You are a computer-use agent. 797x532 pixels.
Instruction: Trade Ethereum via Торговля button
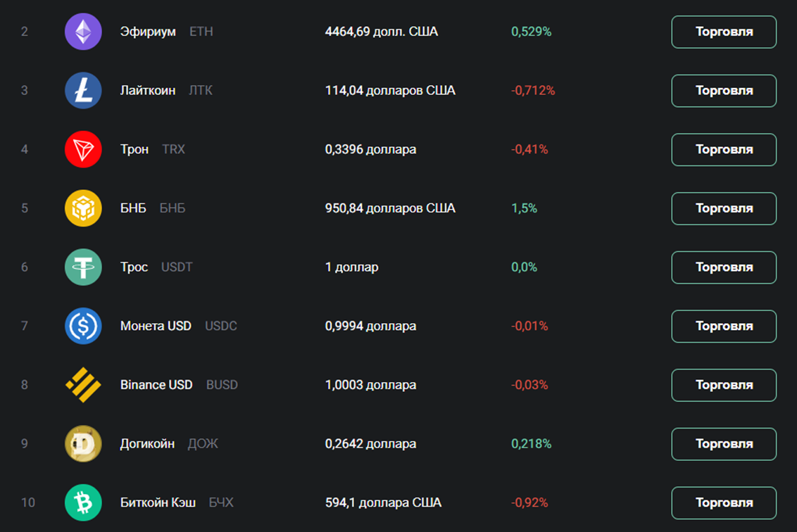click(x=724, y=32)
